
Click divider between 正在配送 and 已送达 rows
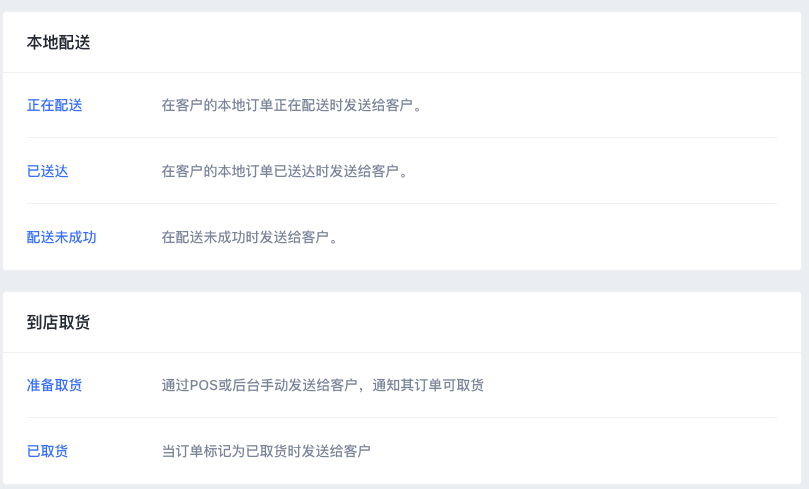point(402,137)
